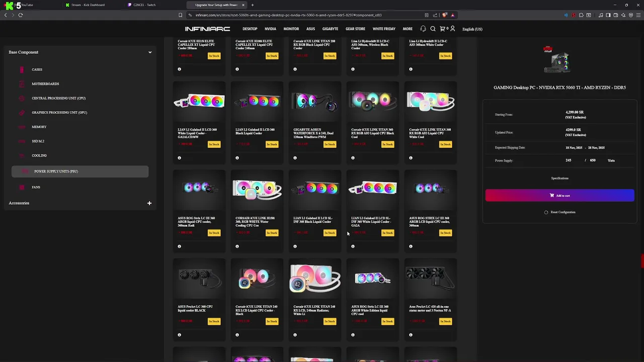This screenshot has height=362, width=644.
Task: Select Graphics Processing Unit (GPU) category
Action: (x=59, y=113)
